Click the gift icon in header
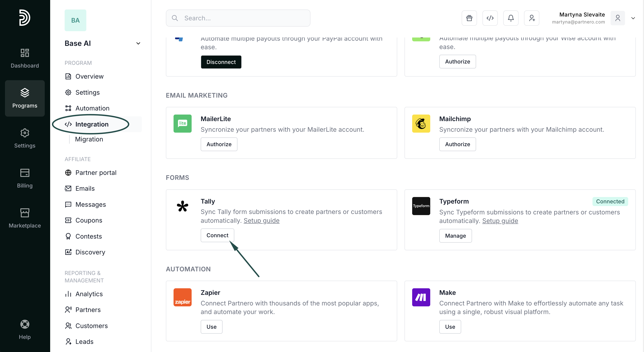Screen dimensions: 644x352 click(469, 18)
